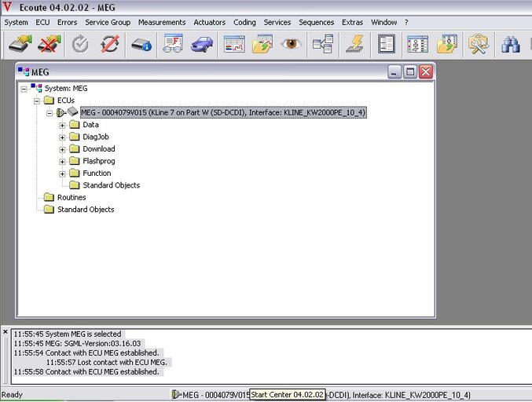Open the Errors menu
The width and height of the screenshot is (532, 402).
(67, 22)
